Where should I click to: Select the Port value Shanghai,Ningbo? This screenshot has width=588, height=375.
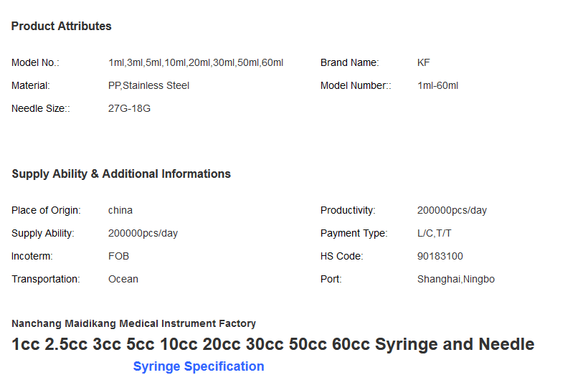[455, 280]
